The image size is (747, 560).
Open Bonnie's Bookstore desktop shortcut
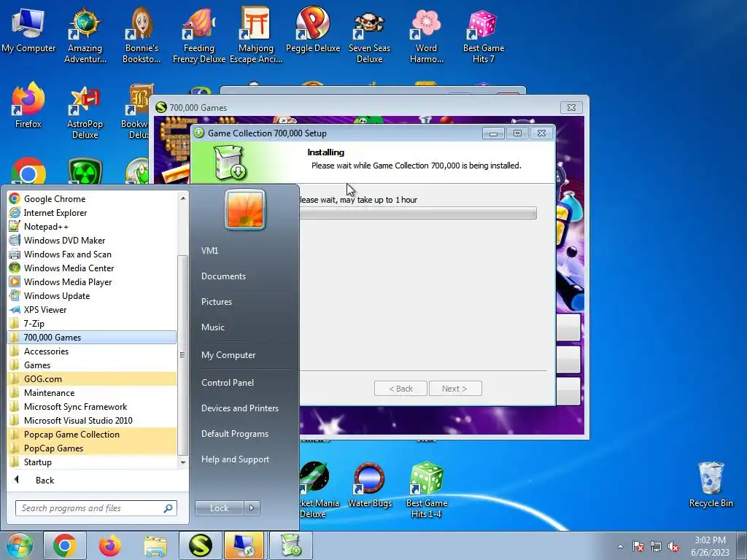[x=142, y=36]
